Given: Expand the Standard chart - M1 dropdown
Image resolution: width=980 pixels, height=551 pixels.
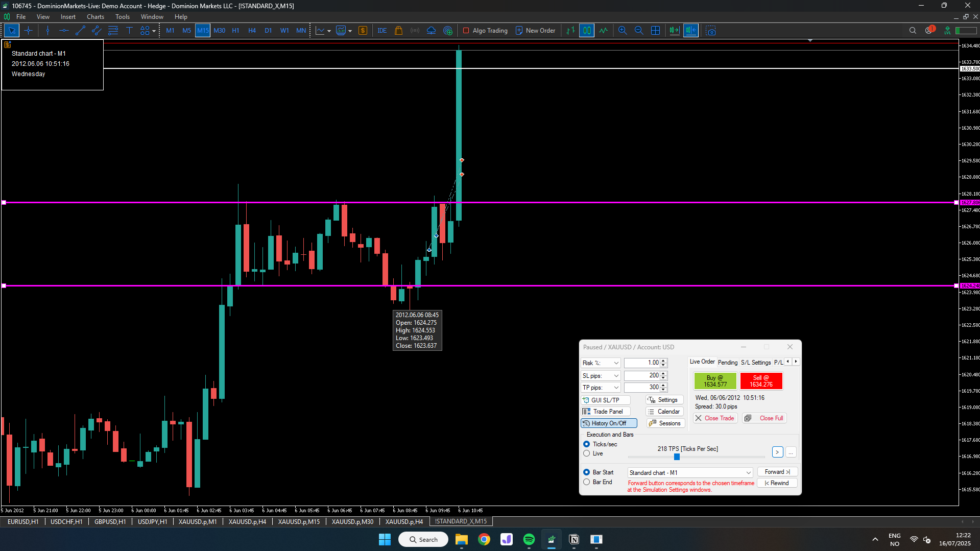Looking at the screenshot, I should click(690, 473).
